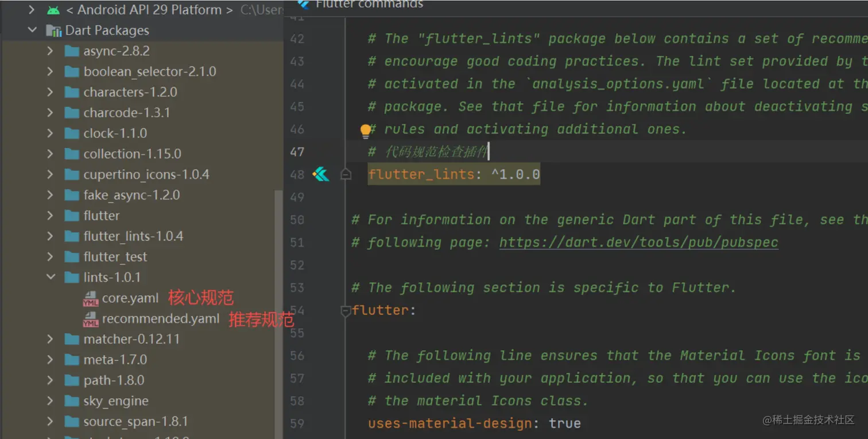Image resolution: width=868 pixels, height=439 pixels.
Task: Expand the meta-1.7.0 package arrow
Action: click(x=51, y=360)
